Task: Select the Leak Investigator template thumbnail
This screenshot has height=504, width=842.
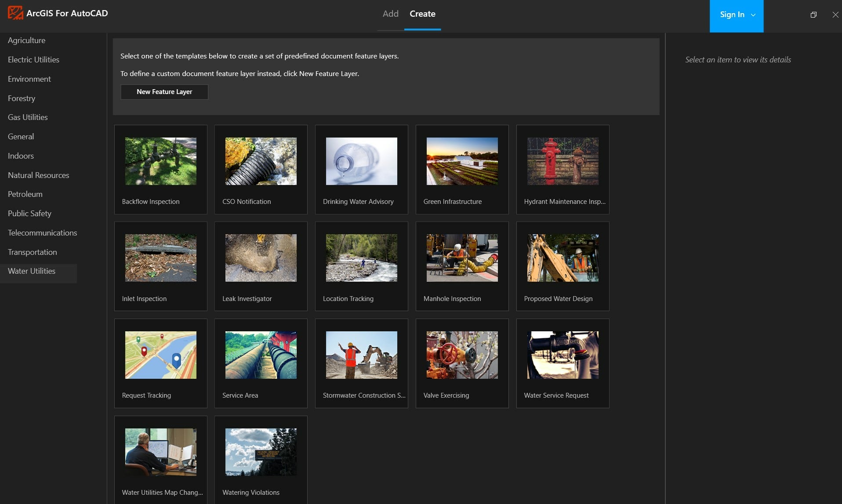Action: tap(261, 258)
